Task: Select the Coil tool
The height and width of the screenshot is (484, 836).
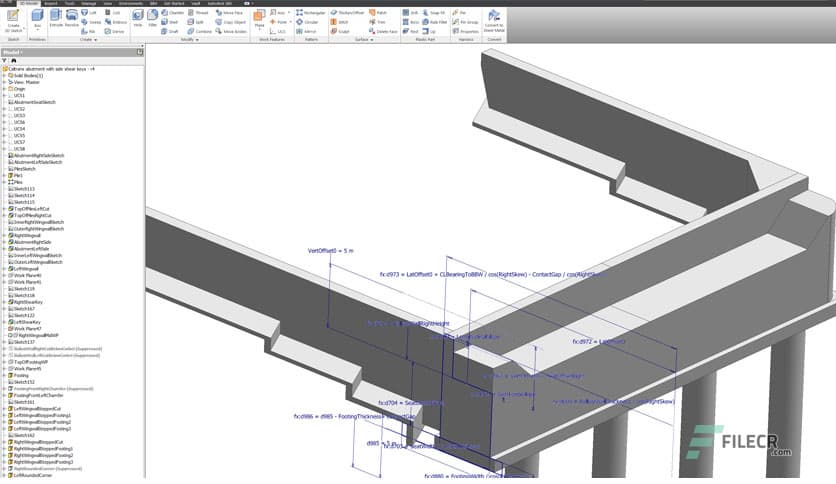Action: [112, 12]
